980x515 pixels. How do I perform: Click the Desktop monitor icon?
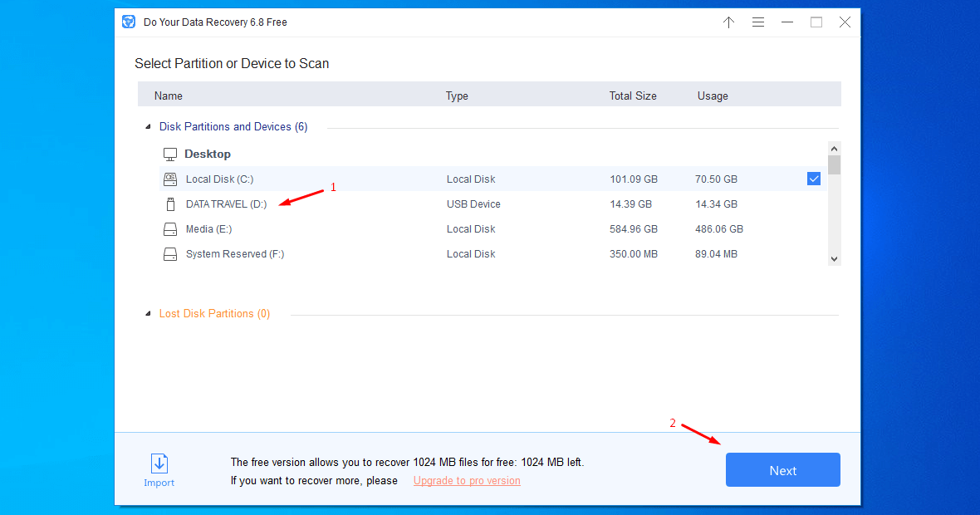click(x=170, y=154)
